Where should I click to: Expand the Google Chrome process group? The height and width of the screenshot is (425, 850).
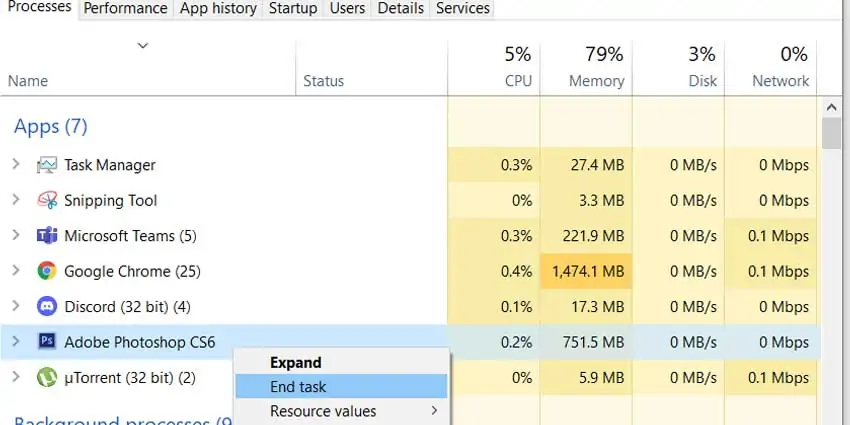16,271
